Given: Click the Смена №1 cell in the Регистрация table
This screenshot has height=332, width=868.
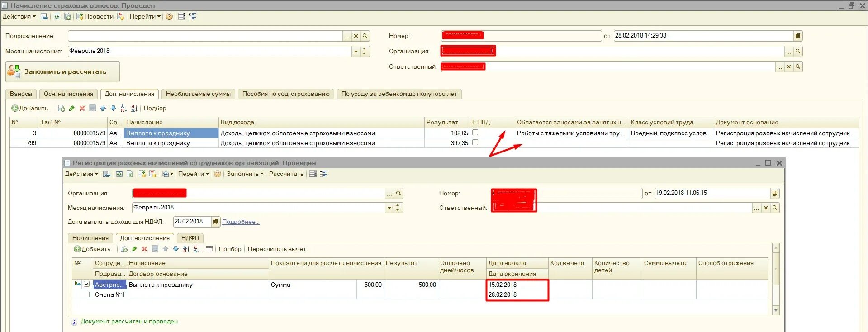Looking at the screenshot, I should pos(109,294).
